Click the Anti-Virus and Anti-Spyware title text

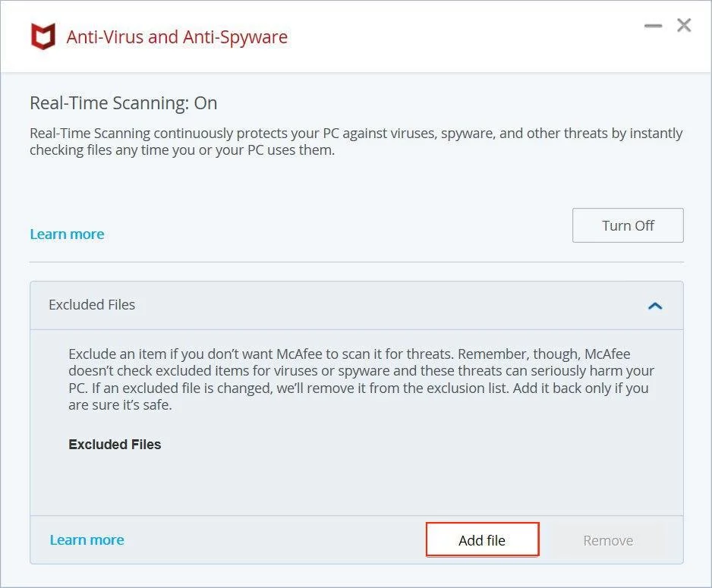(177, 36)
